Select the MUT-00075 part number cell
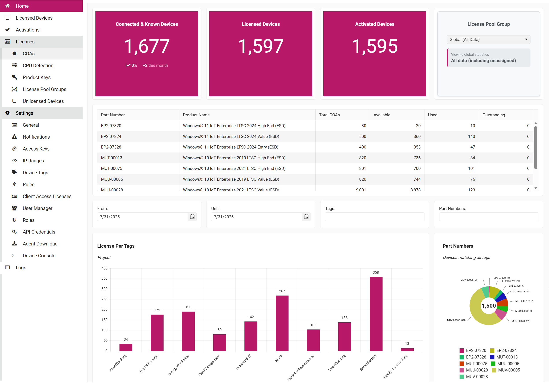Viewport: 549px width, 392px height. tap(138, 169)
